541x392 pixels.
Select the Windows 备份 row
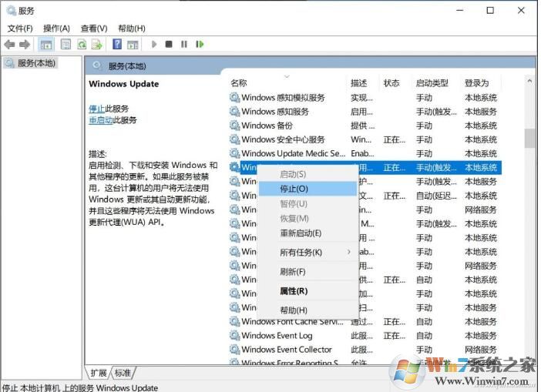point(364,126)
